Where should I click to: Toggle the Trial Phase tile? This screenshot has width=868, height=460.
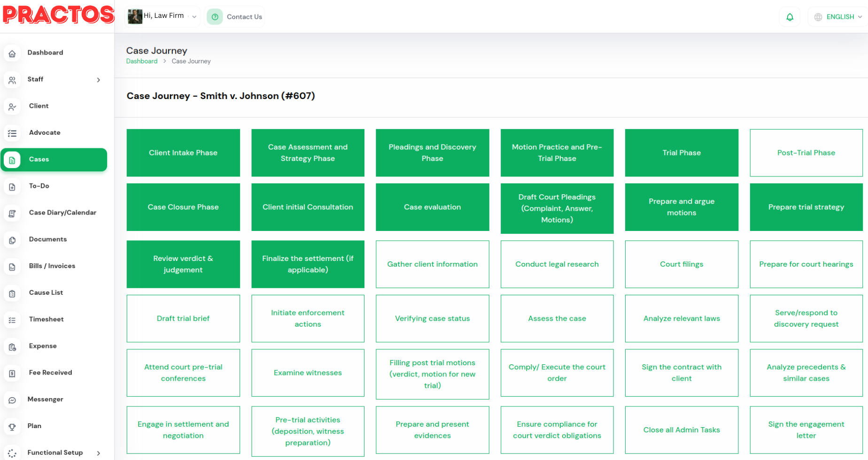[681, 153]
